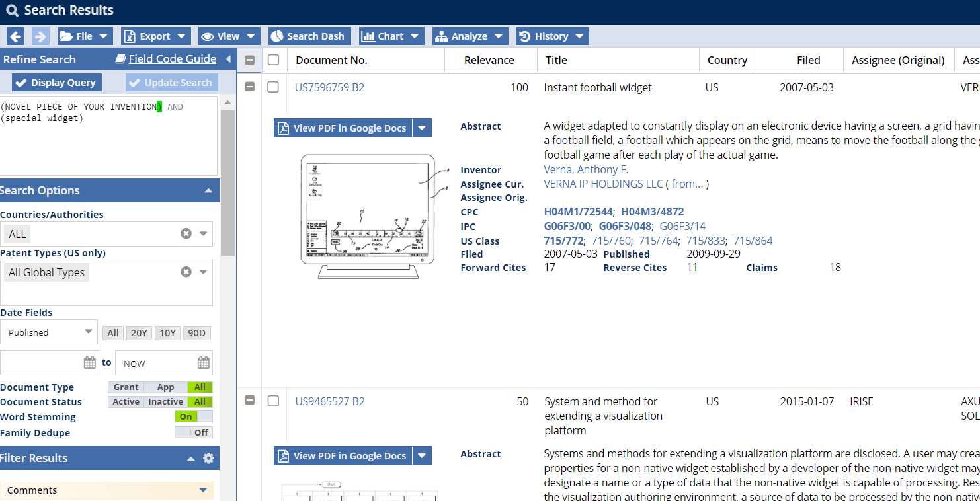Toggle Family Dedupe switch
This screenshot has width=980, height=501.
point(194,432)
